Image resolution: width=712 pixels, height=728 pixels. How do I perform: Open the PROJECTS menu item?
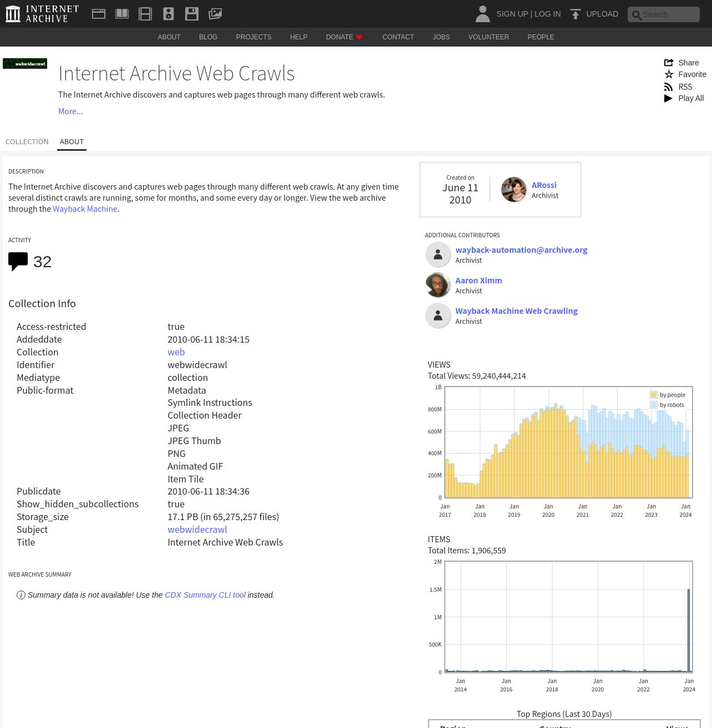click(x=254, y=37)
